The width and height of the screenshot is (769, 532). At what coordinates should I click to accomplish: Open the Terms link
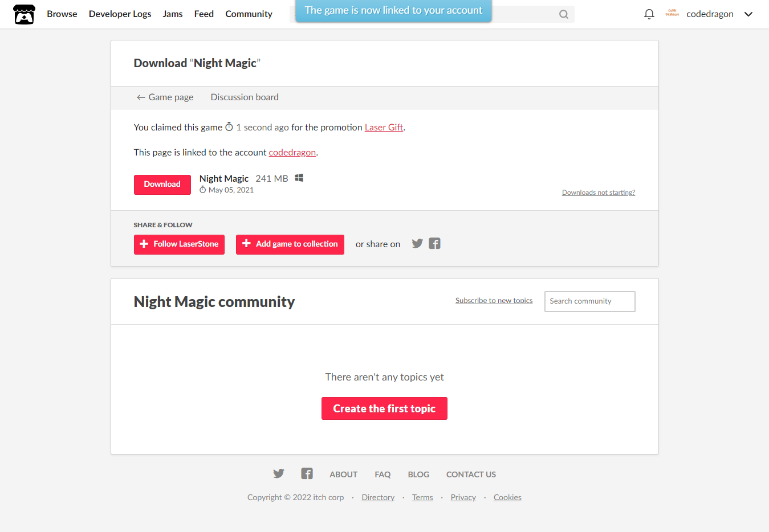tap(422, 497)
